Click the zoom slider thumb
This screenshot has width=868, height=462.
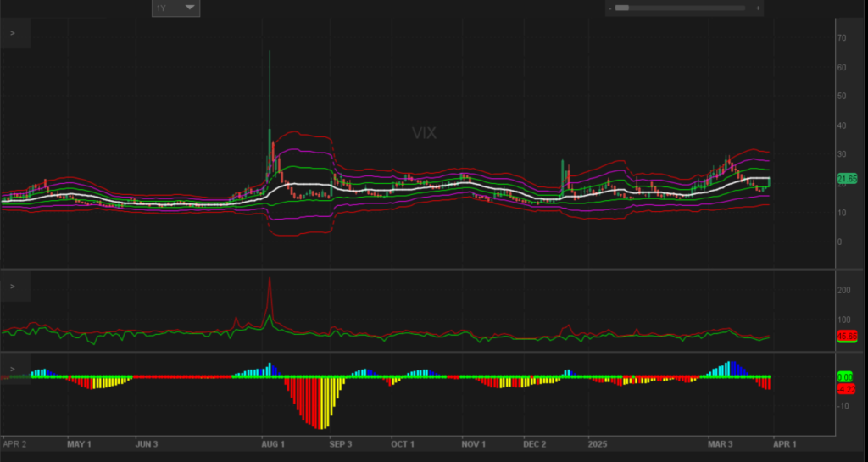622,8
